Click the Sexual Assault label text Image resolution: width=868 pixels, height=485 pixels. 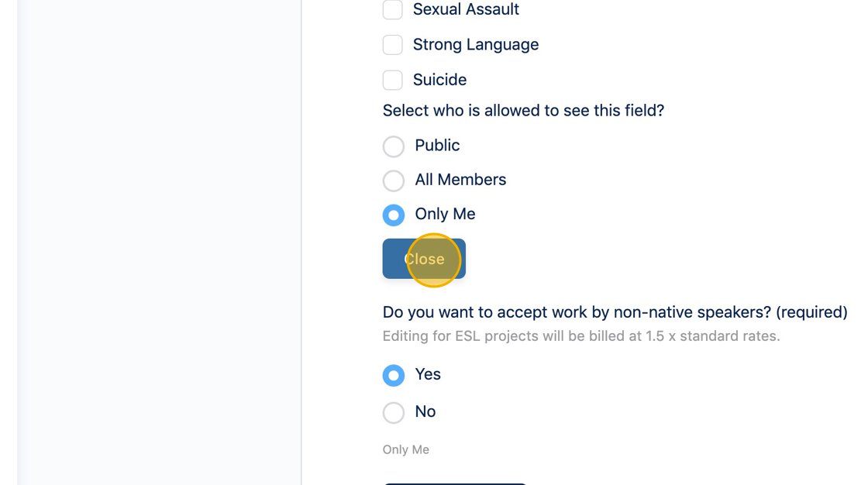(466, 10)
